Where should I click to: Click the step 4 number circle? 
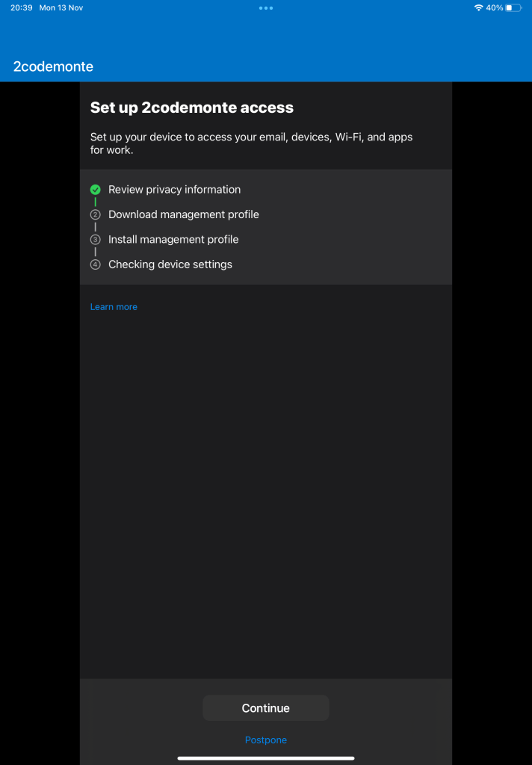(x=95, y=264)
